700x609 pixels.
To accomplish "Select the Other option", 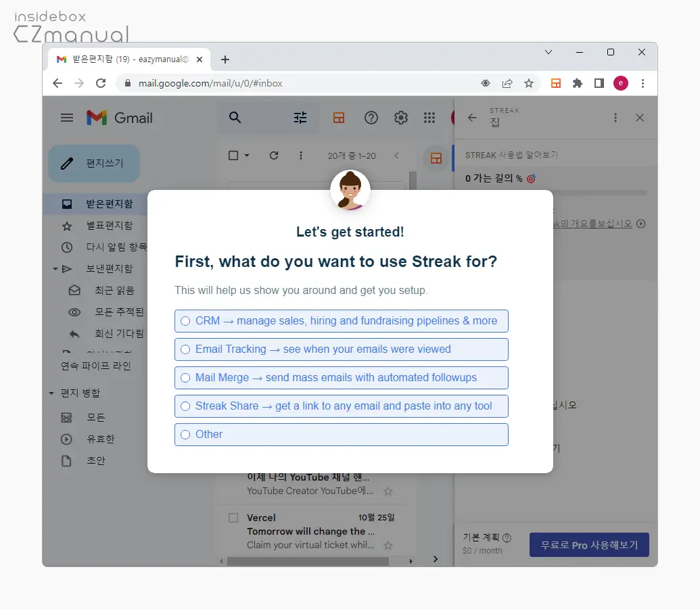I will 341,435.
